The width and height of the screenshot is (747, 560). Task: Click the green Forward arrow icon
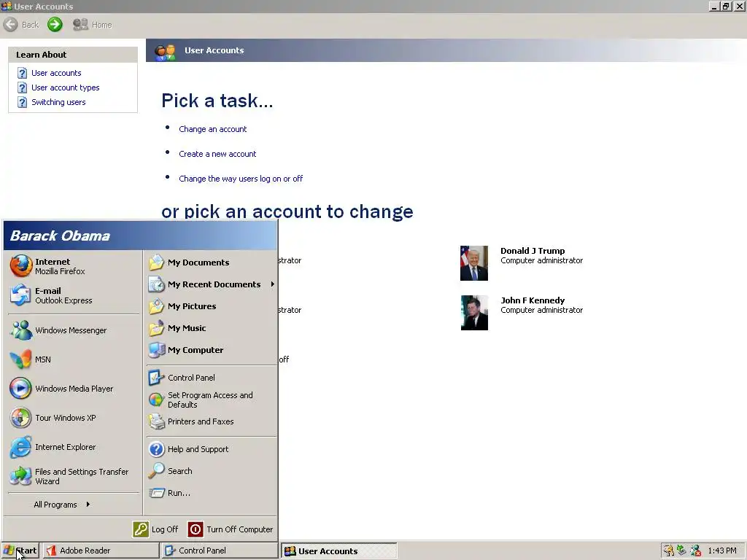55,24
